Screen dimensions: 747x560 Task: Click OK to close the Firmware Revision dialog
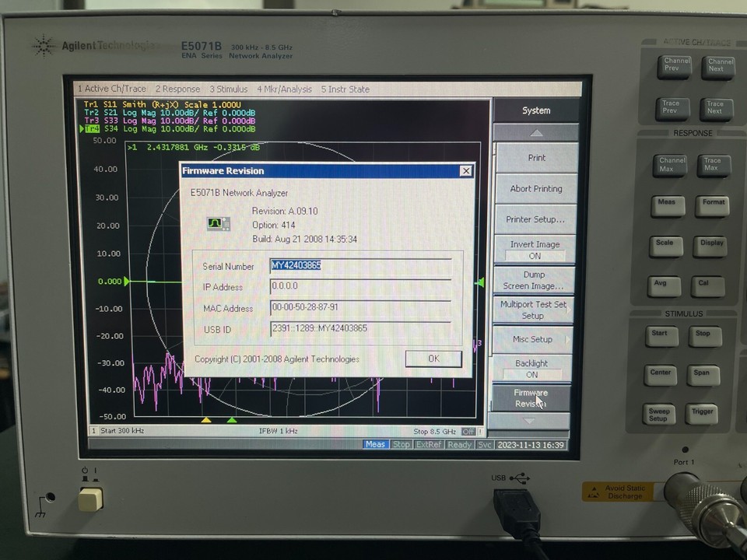(433, 359)
